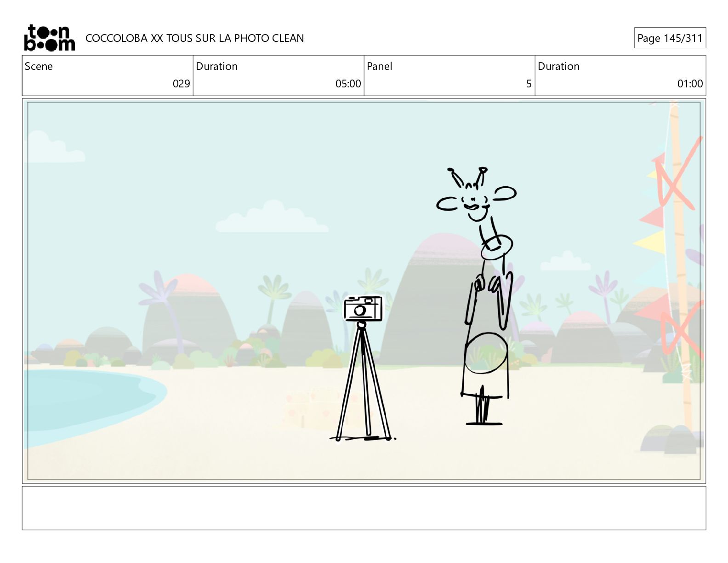Click the project title COCCOLOBA XX TOUS SUR LA PHOTO CLEAN
The height and width of the screenshot is (563, 728).
pos(194,38)
